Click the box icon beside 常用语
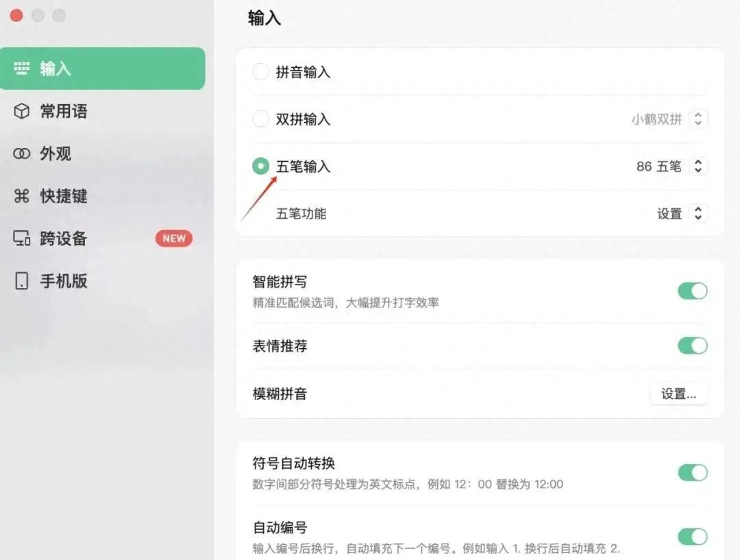 21,110
